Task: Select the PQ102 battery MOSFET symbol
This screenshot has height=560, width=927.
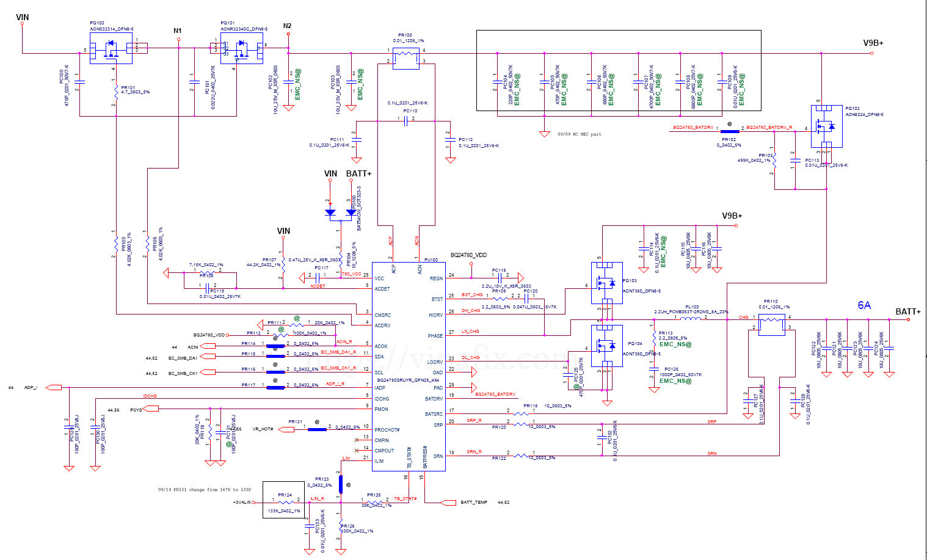Action: click(827, 126)
